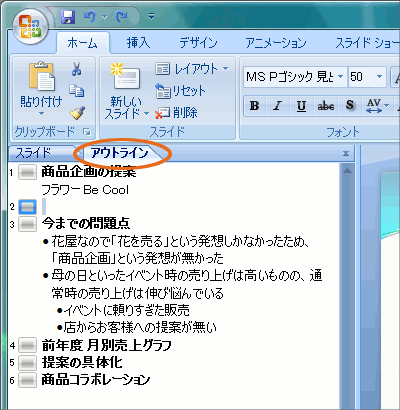Select slide 4 前年度 月別売上グラフ in the outline

click(x=107, y=345)
